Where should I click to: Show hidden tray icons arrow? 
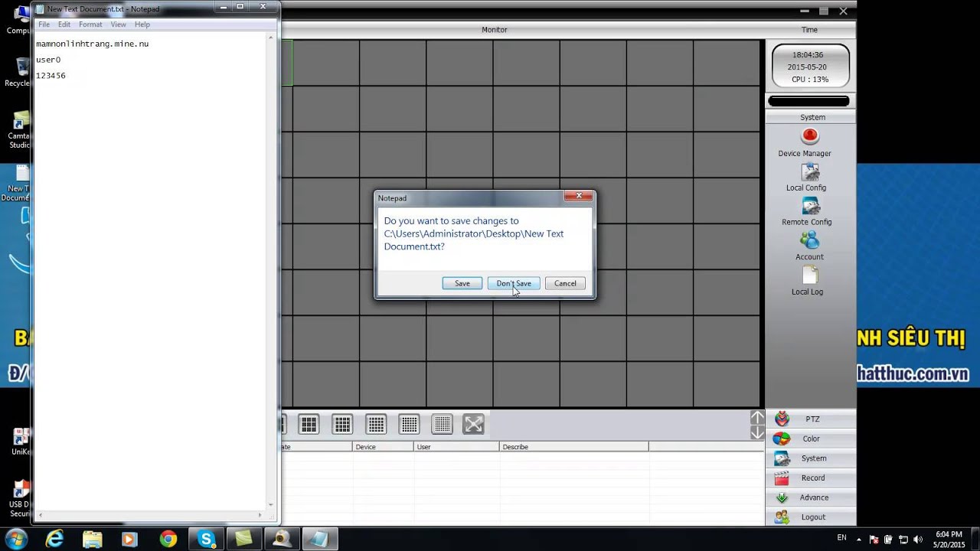(x=861, y=540)
